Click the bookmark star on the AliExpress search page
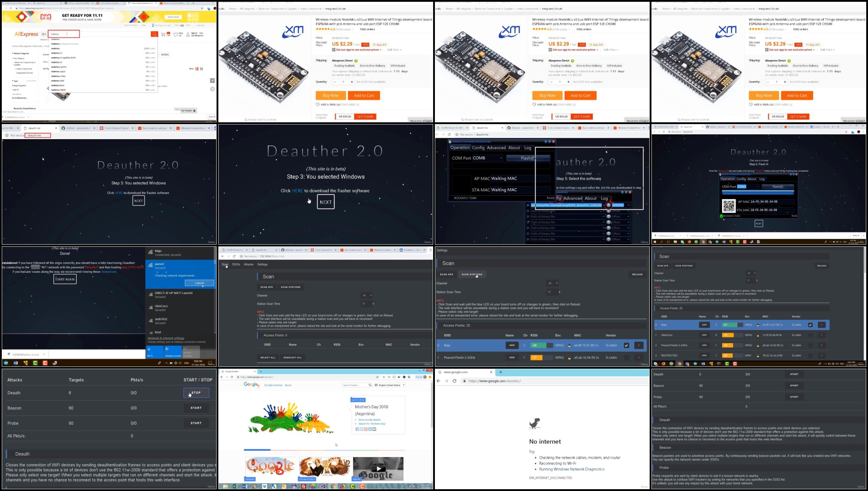The image size is (868, 491). tap(202, 8)
